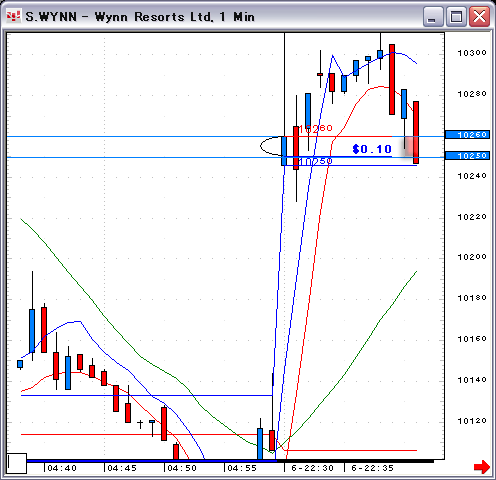Click the red right-arrow scroll icon
The height and width of the screenshot is (480, 496).
tap(481, 467)
